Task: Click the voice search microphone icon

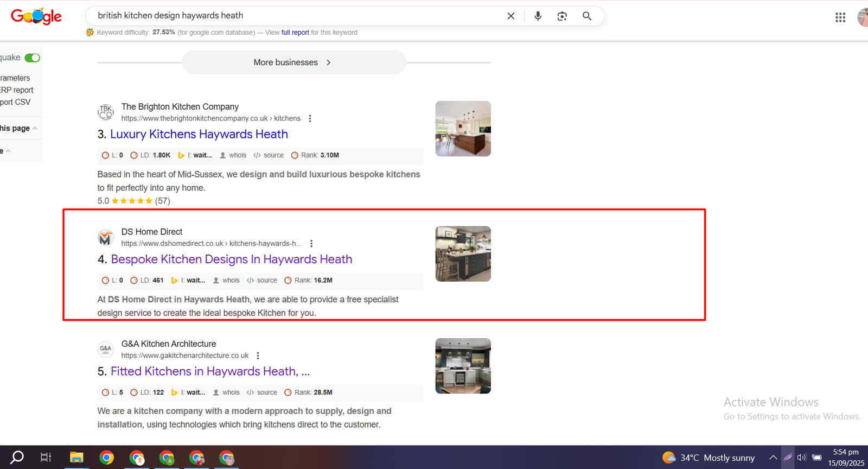Action: pos(538,16)
